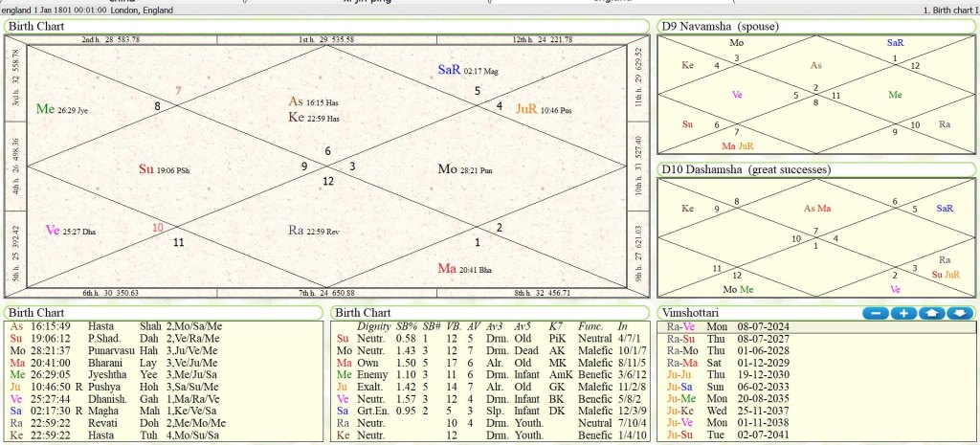Click the 1st house label above the chart

coord(326,39)
